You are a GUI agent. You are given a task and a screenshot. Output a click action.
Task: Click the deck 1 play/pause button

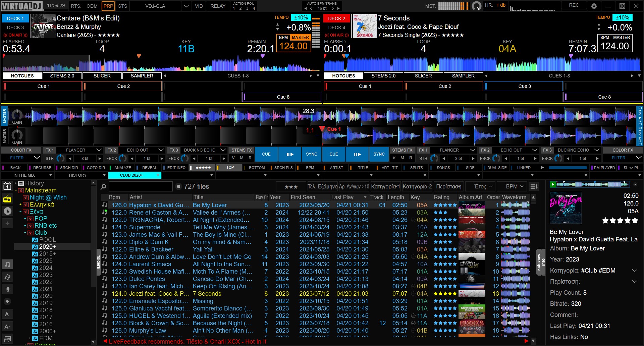coord(290,154)
